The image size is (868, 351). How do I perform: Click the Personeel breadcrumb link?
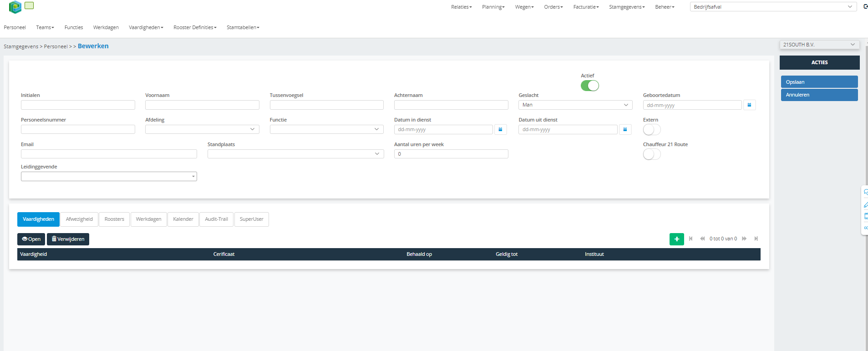point(56,46)
